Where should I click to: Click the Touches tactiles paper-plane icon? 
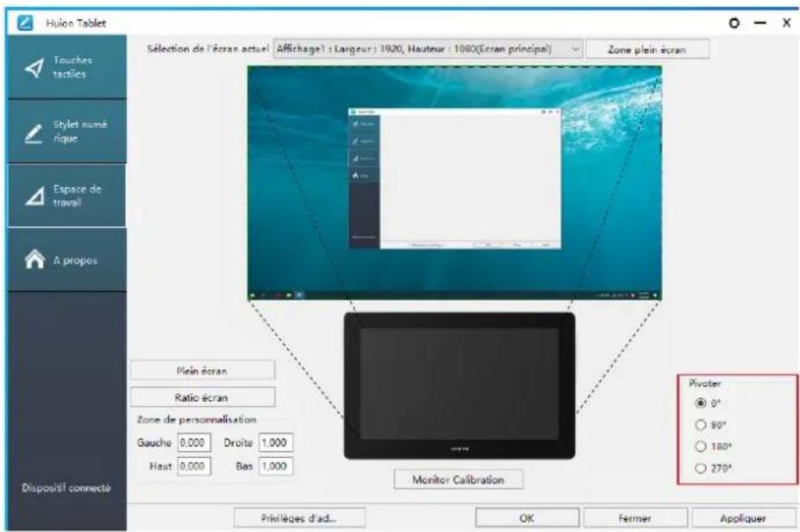34,67
